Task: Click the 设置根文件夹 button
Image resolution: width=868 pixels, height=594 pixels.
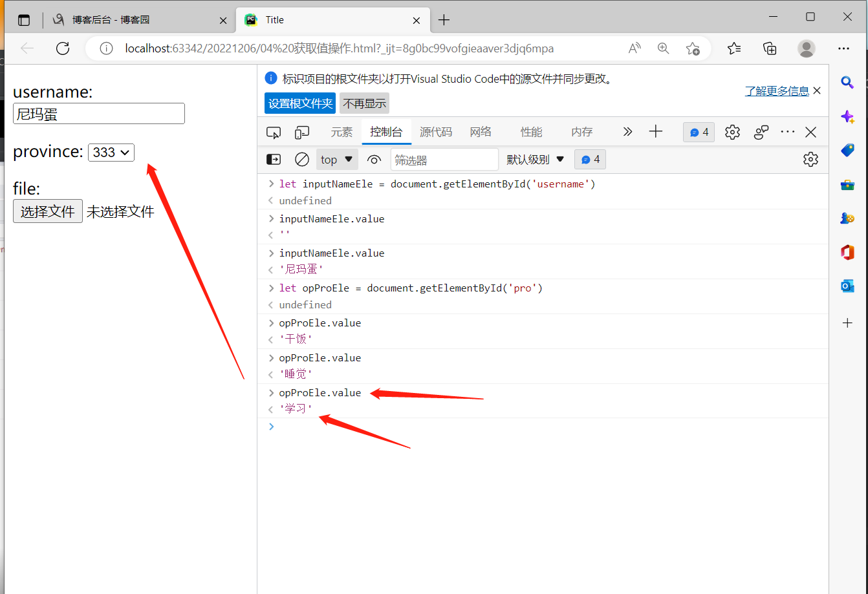Action: coord(300,103)
